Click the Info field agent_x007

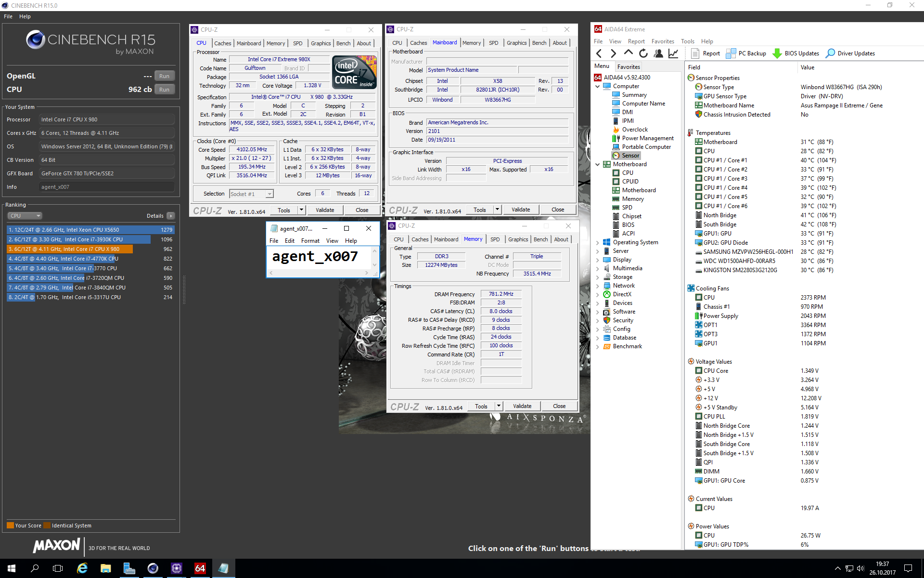coord(106,187)
